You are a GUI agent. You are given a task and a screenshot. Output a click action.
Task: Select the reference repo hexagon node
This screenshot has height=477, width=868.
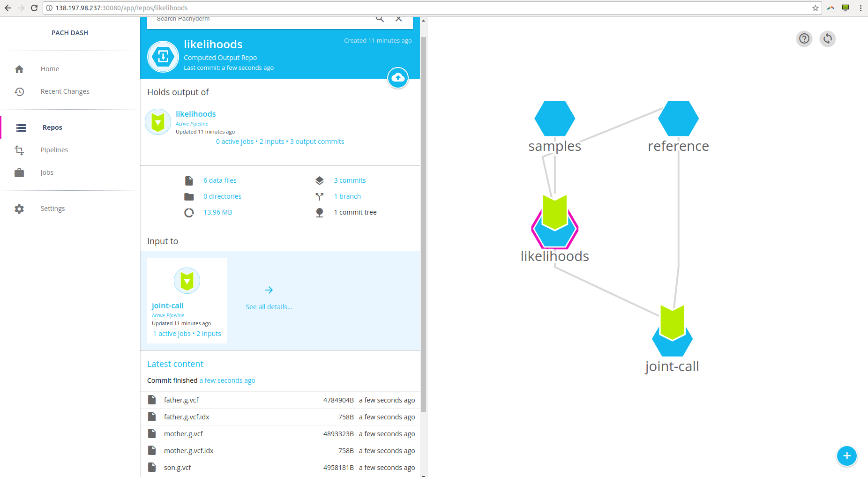click(678, 119)
